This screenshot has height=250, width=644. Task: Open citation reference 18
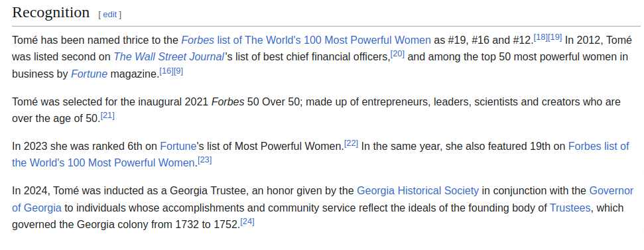541,37
